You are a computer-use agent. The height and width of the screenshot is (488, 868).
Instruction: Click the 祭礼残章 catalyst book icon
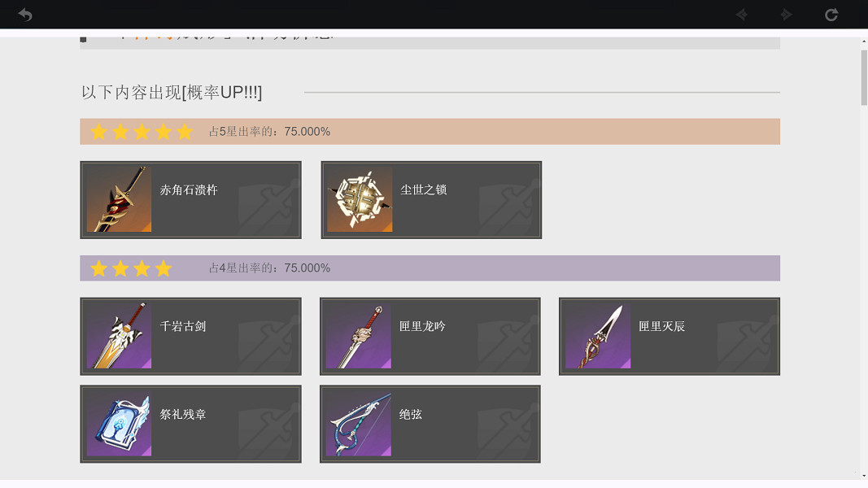[119, 423]
